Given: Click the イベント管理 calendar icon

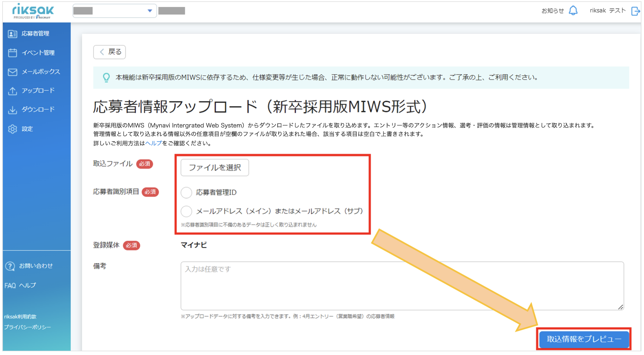Looking at the screenshot, I should [x=13, y=53].
